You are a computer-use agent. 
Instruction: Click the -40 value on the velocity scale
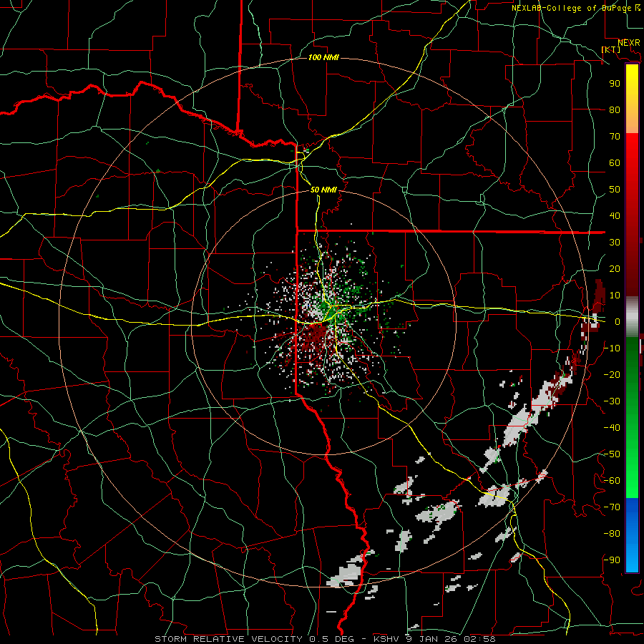coord(612,428)
